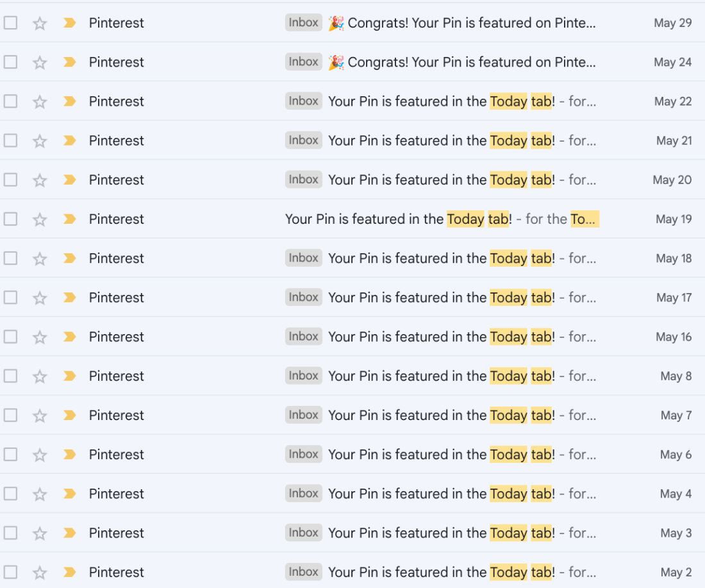
Task: Click the Inbox label on May 18 email
Action: pyautogui.click(x=304, y=258)
